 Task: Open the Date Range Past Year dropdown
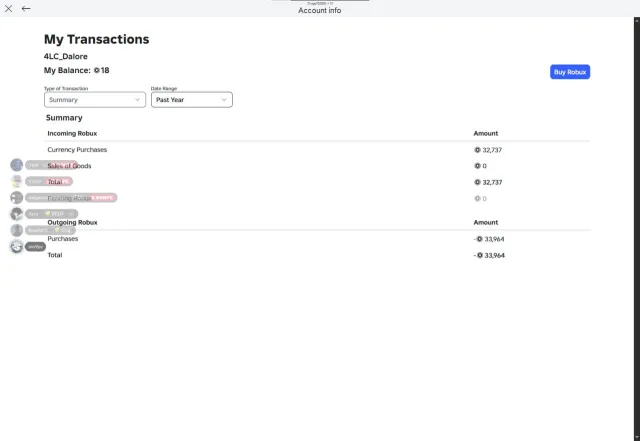(192, 100)
